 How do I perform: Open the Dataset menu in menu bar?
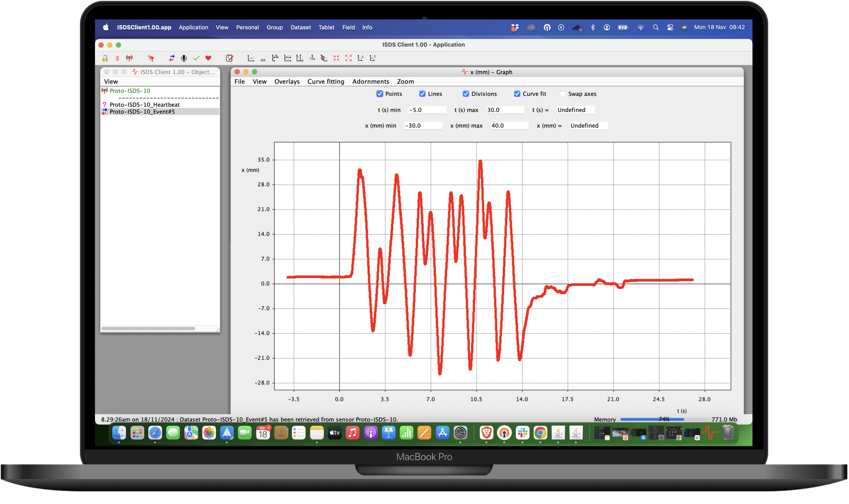point(300,28)
